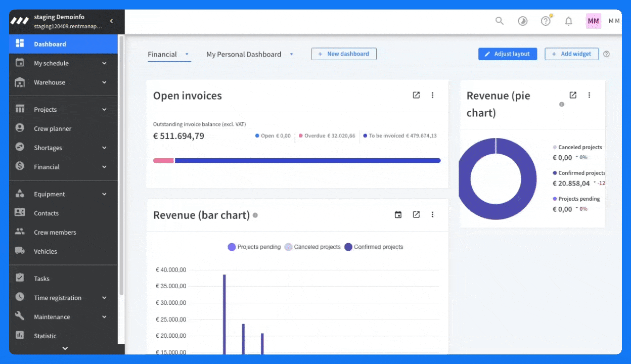Open the time tracking clock icon
This screenshot has height=364, width=631.
tap(523, 21)
